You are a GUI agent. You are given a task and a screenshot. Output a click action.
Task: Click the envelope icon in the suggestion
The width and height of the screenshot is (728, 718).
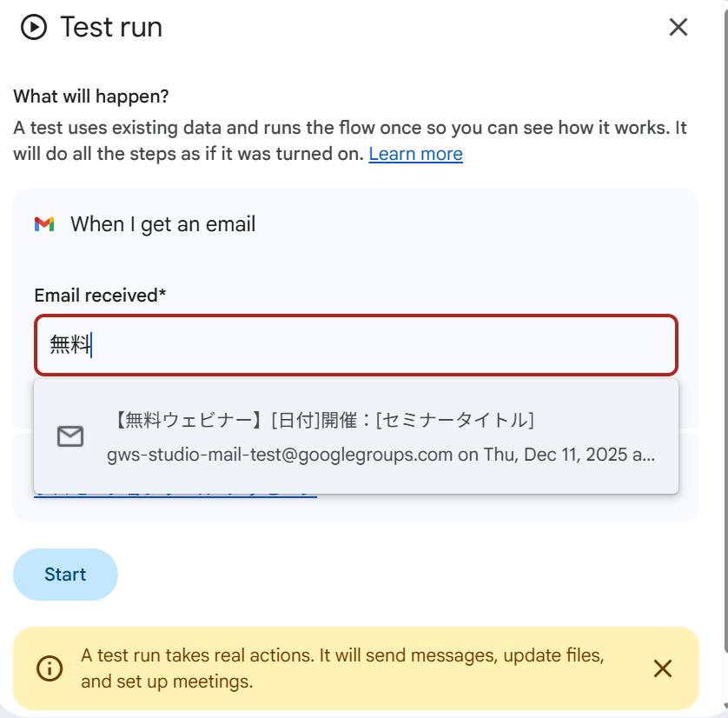point(69,436)
